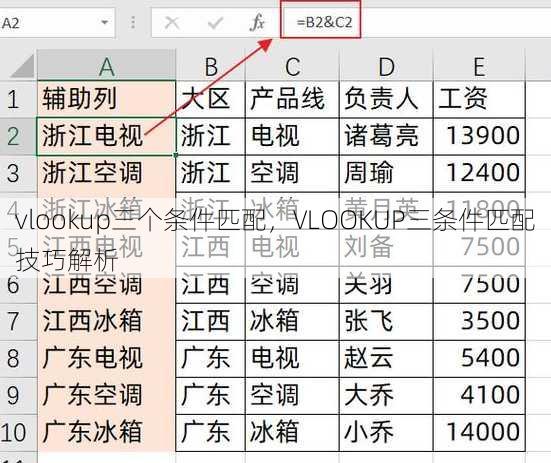Click cell A8 '广东电视'

[x=106, y=359]
